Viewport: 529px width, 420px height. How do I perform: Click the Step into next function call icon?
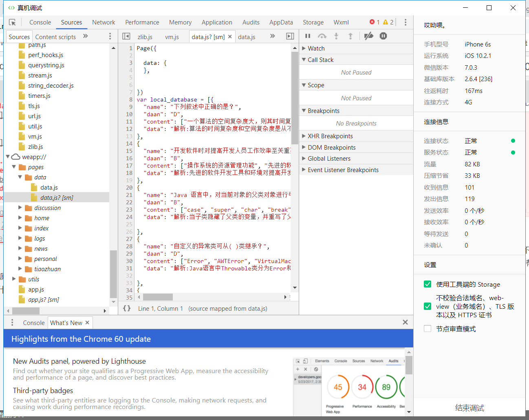[335, 36]
